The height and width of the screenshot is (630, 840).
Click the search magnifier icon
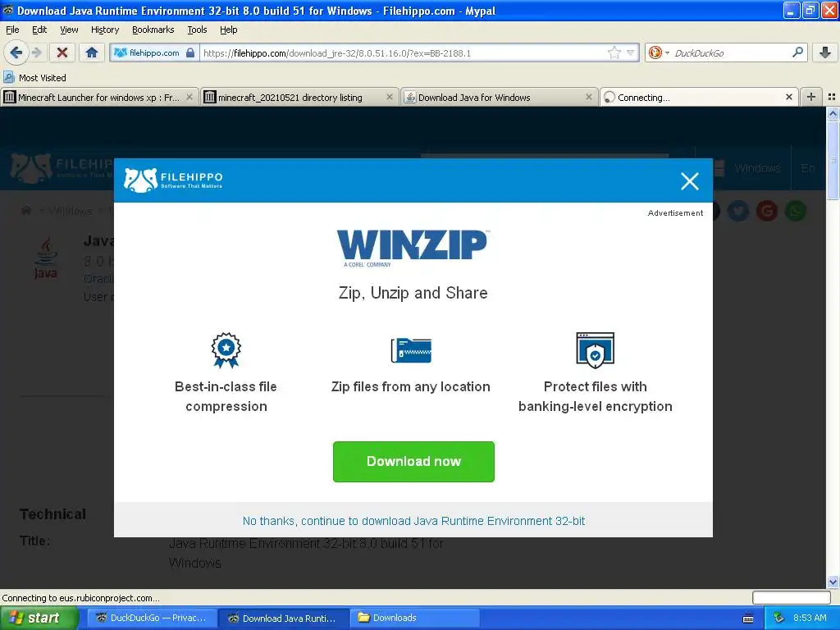point(797,52)
